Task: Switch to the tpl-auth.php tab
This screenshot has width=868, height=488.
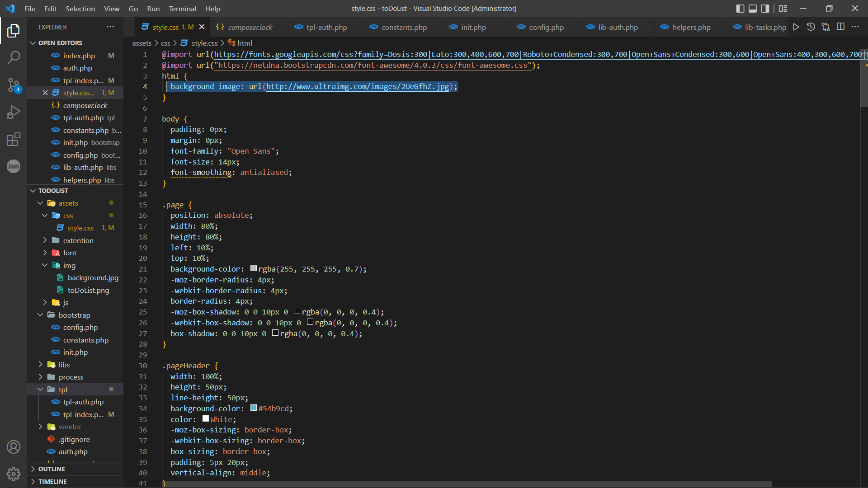Action: (326, 27)
